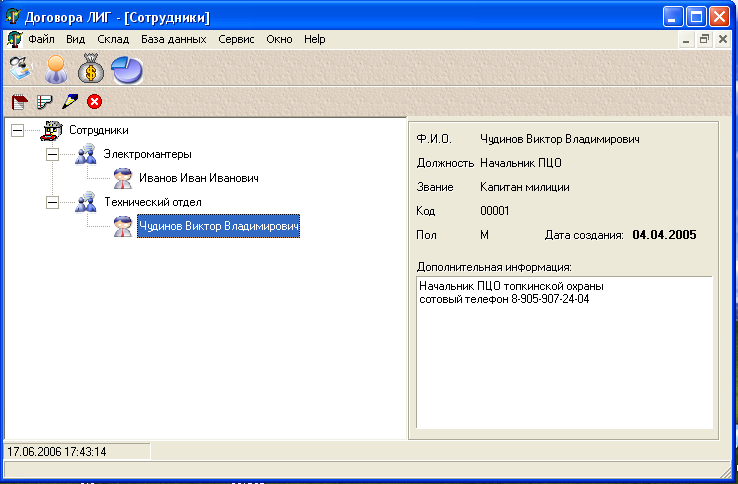Close the Договора ЛИГ main window

pos(720,16)
